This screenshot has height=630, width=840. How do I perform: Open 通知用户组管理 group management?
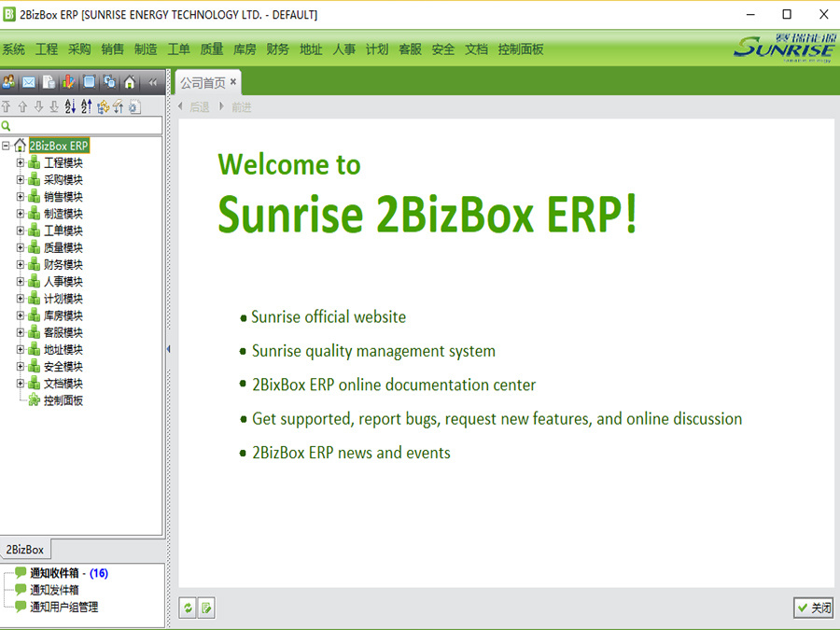pyautogui.click(x=64, y=607)
